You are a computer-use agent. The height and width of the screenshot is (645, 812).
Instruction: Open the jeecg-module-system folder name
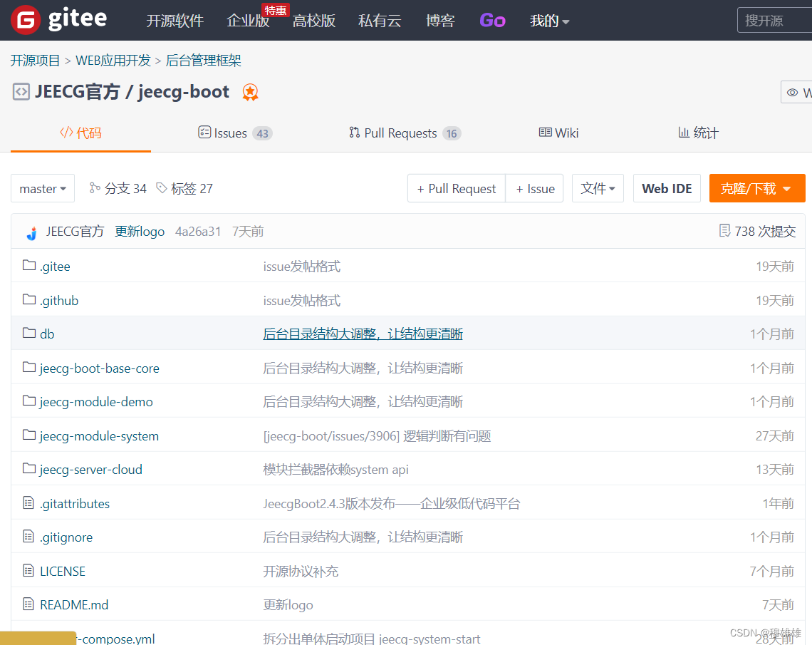[99, 436]
